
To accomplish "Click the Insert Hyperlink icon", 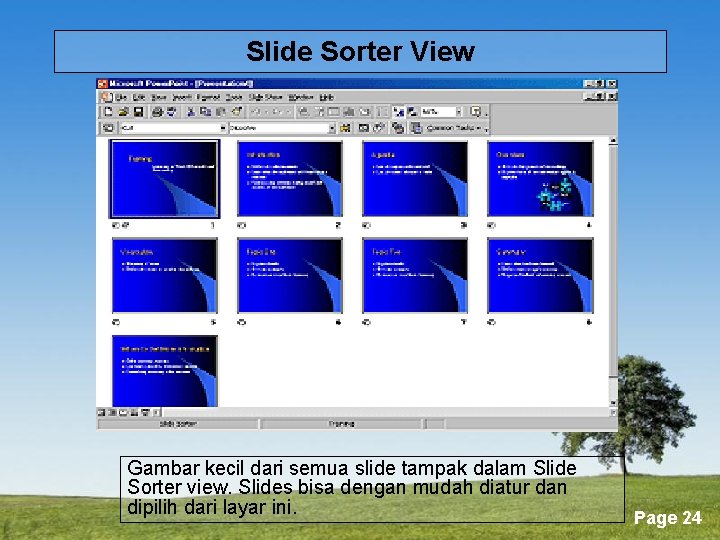I will pos(304,112).
